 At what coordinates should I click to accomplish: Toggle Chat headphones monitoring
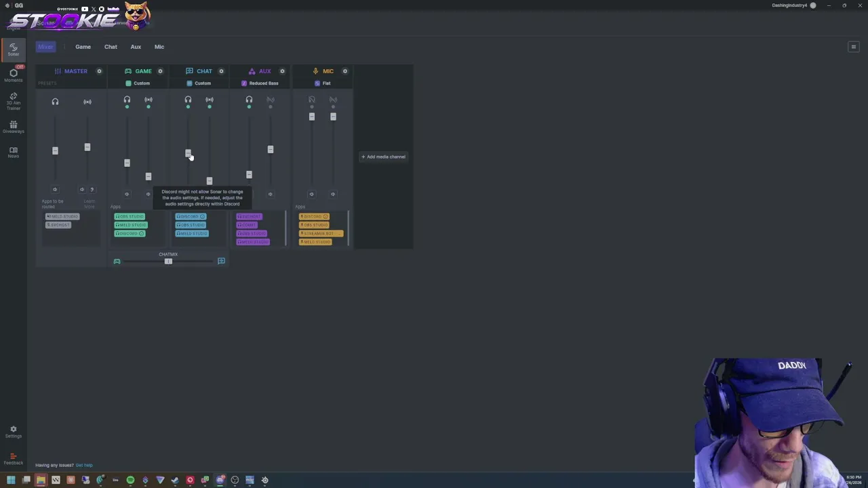(x=188, y=102)
